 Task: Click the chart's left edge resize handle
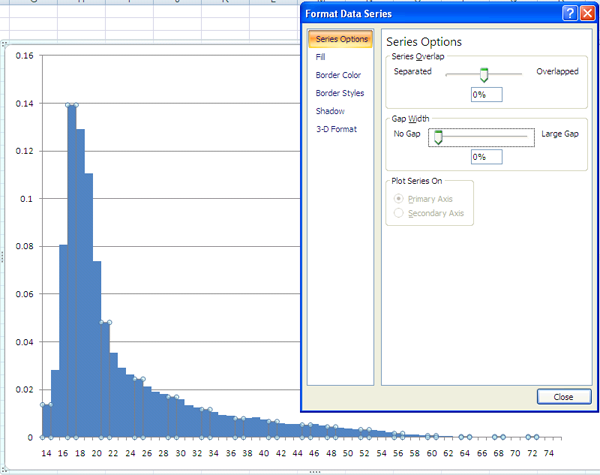coord(3,257)
